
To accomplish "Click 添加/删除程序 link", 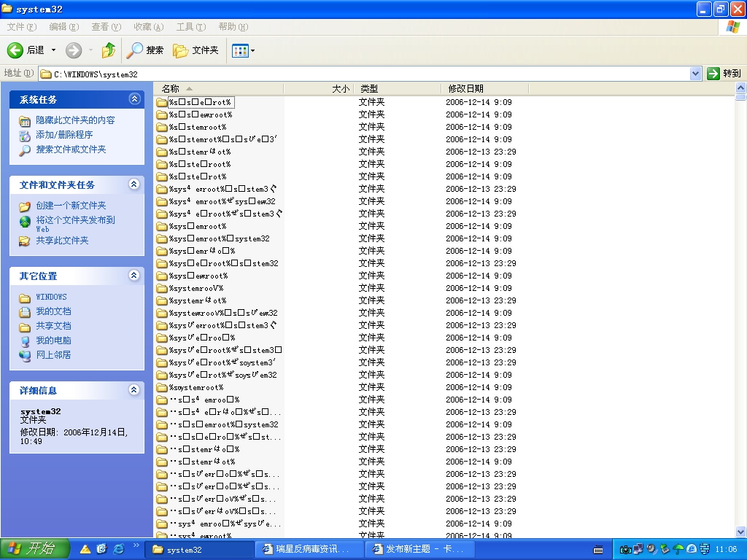I will pyautogui.click(x=64, y=135).
